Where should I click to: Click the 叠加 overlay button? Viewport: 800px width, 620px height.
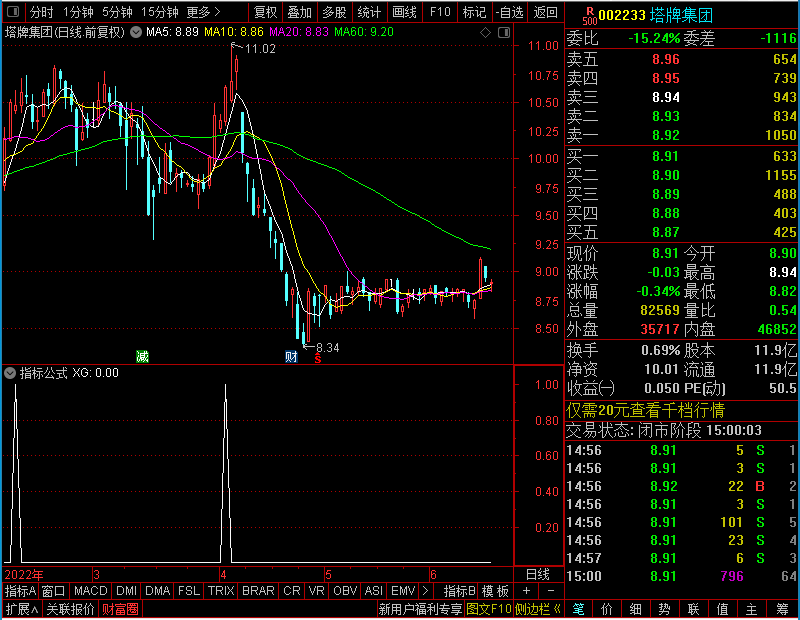(x=299, y=12)
